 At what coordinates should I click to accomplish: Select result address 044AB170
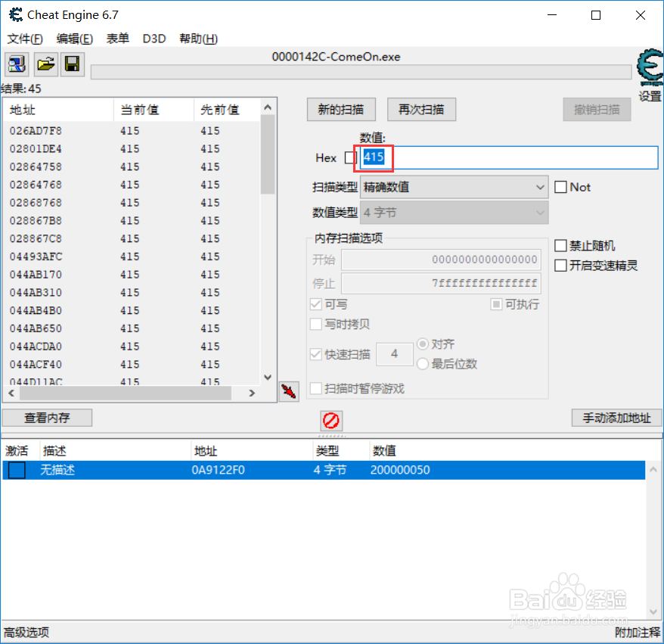pos(36,275)
